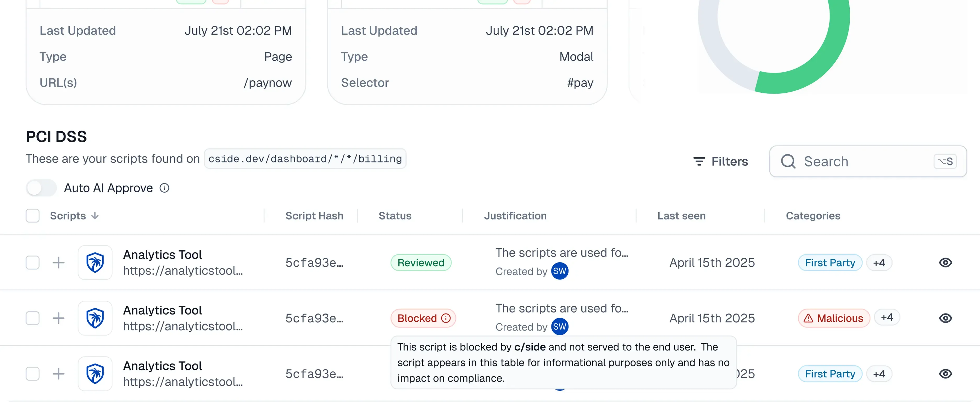Viewport: 980px width, 402px height.
Task: Check the select-all checkbox in the table header
Action: click(33, 216)
